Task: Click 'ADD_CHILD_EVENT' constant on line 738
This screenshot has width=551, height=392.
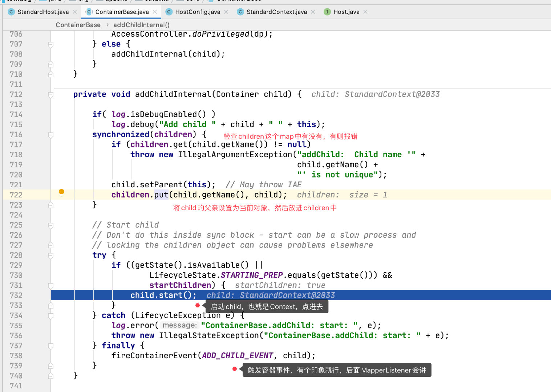Action: point(238,356)
